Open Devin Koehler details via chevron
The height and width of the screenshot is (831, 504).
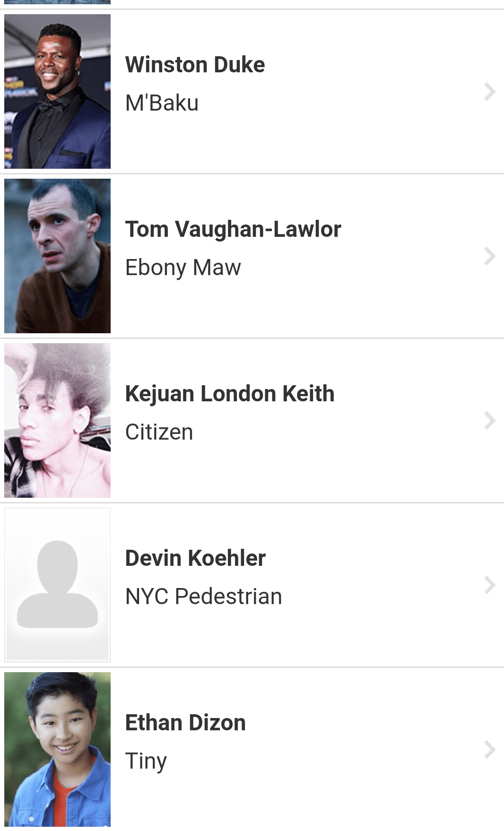489,585
